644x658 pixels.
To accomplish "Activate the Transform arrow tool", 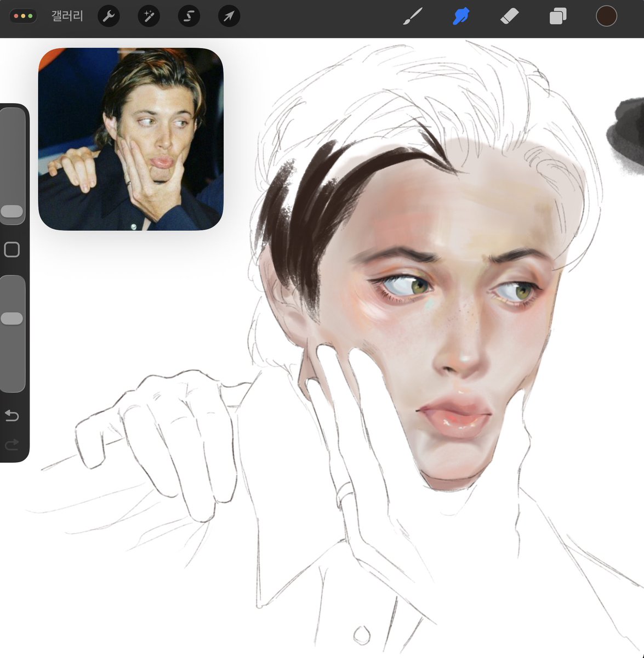I will tap(229, 16).
